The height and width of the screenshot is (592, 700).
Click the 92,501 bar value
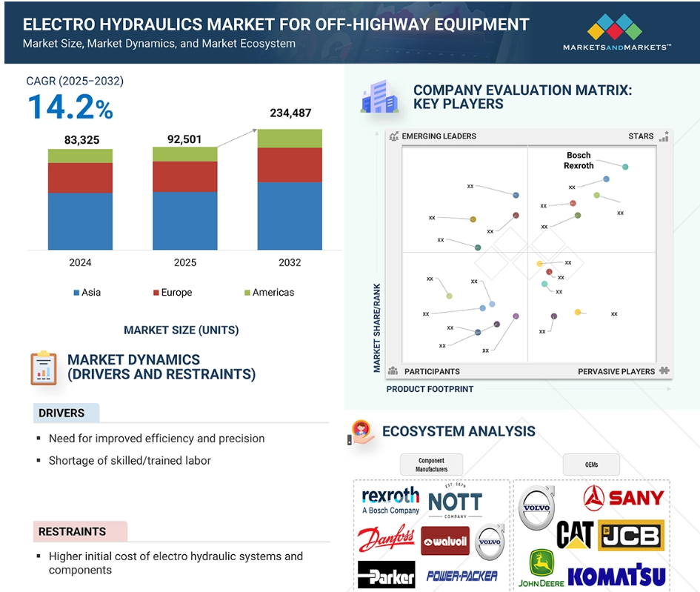pyautogui.click(x=184, y=139)
